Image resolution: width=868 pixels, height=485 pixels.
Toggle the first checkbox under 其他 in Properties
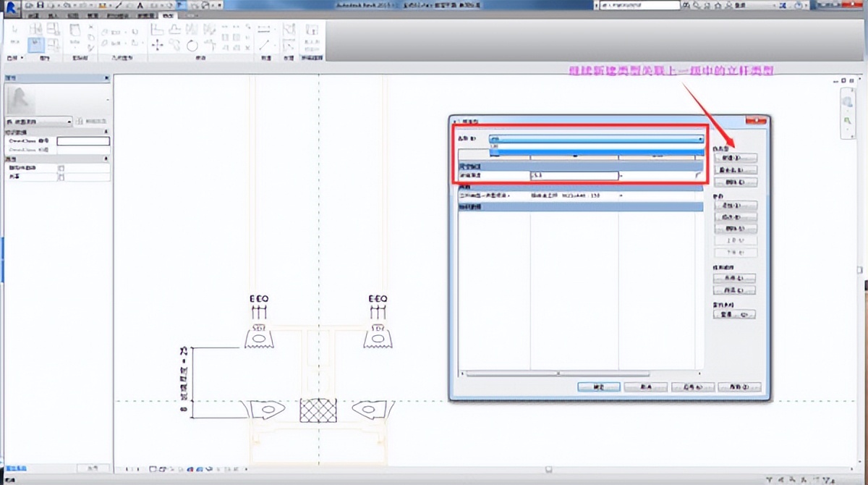pyautogui.click(x=61, y=168)
